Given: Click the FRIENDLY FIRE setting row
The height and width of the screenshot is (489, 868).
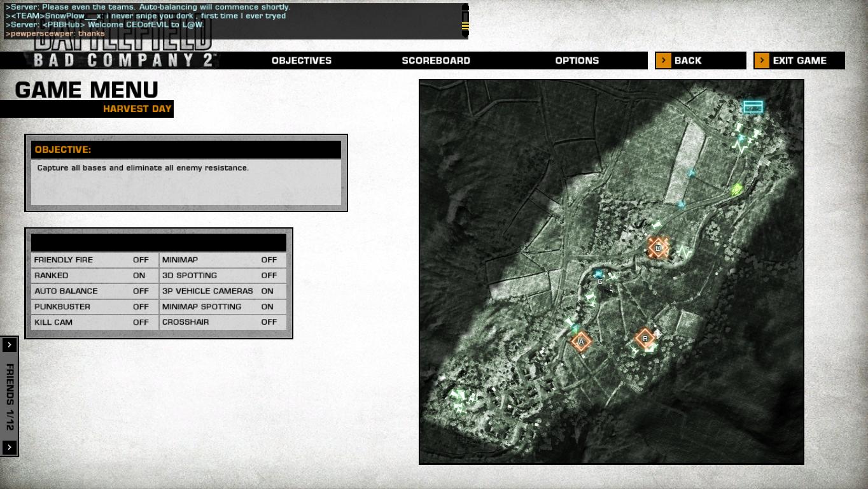Looking at the screenshot, I should [94, 260].
